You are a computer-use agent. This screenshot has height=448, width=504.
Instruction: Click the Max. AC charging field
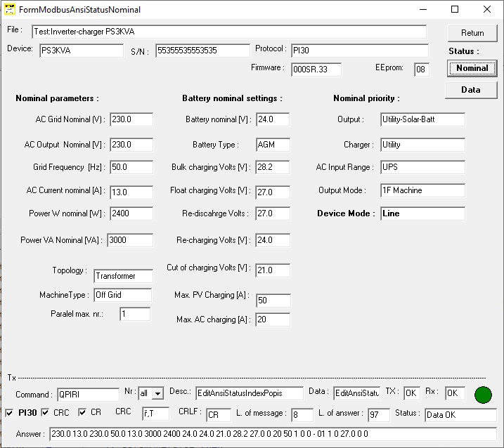coord(273,319)
